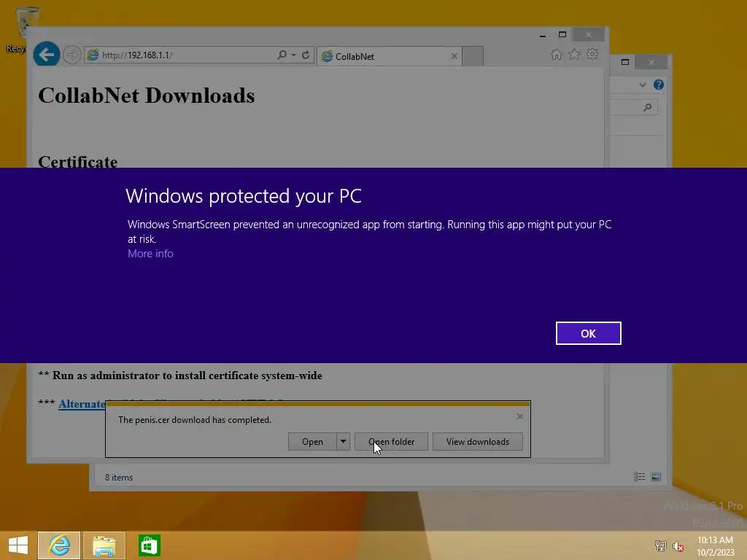747x560 pixels.
Task: Open the Tools gear menu
Action: click(x=592, y=54)
